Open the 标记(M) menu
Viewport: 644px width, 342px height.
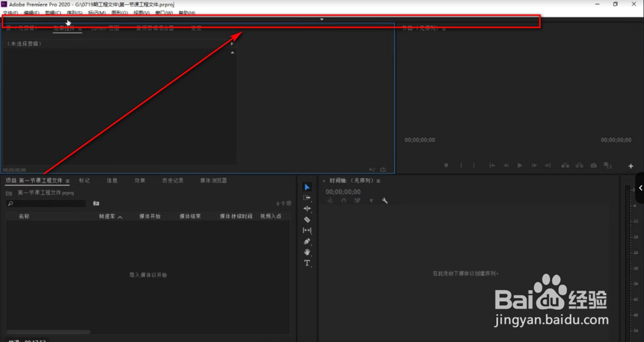[x=97, y=13]
